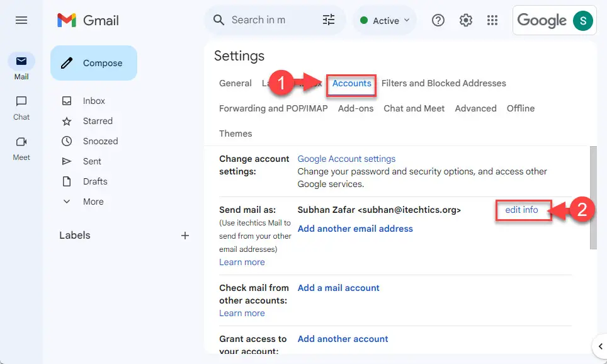Open Filters and Blocked Addresses tab
The image size is (607, 364).
444,83
